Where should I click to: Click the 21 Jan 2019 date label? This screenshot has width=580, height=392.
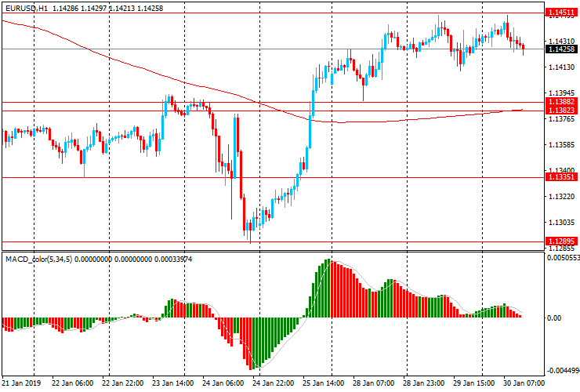pos(23,384)
